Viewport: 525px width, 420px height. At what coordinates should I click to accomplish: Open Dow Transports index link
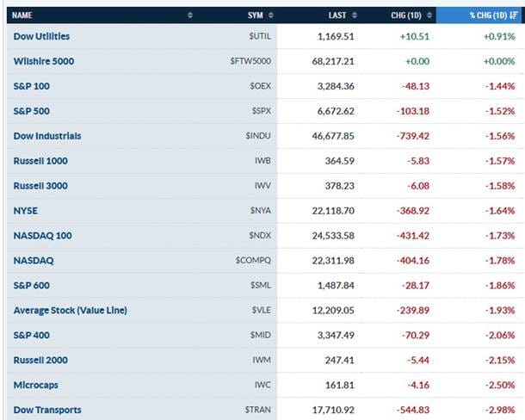point(47,410)
